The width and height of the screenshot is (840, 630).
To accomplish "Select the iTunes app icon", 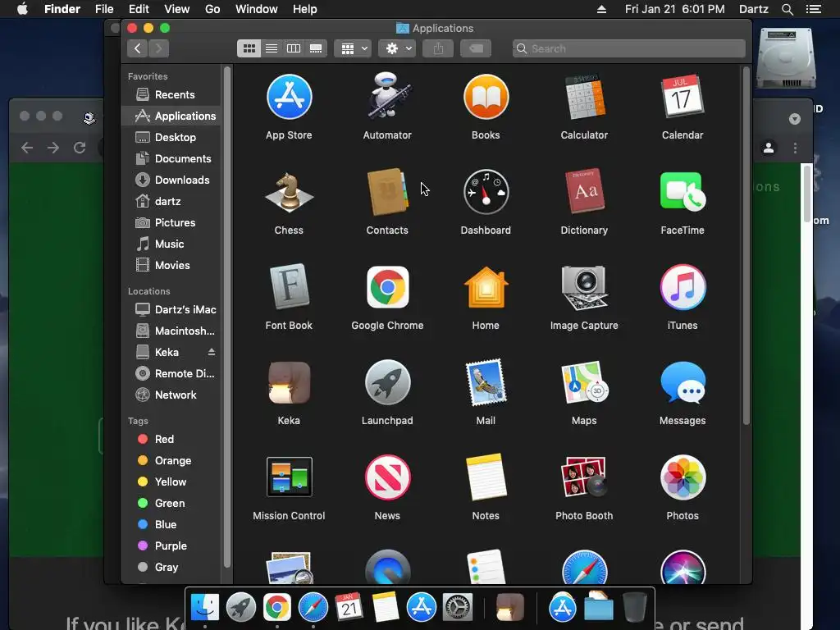I will 682,287.
